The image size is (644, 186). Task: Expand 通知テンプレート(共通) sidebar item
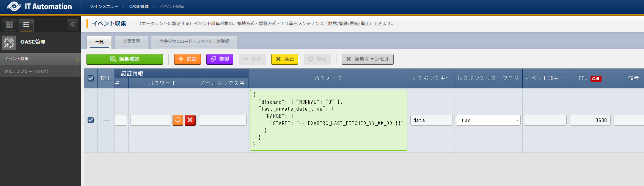point(40,71)
